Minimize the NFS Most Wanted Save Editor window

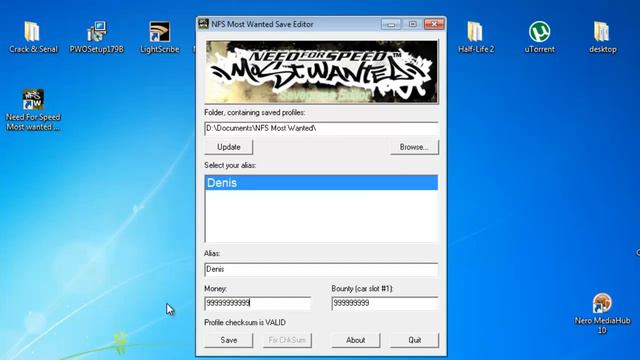coord(391,24)
